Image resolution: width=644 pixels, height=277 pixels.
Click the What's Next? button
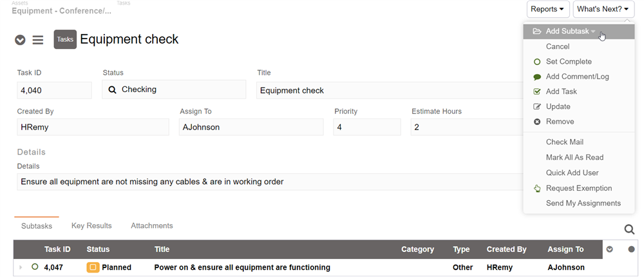pyautogui.click(x=603, y=9)
